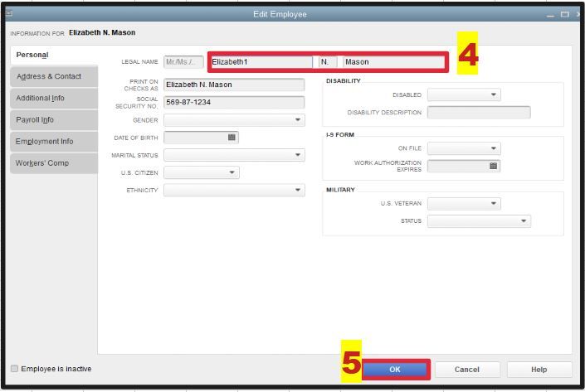Click the 'MILITARY' section heading
Viewport: 585px width, 392px height.
(340, 190)
